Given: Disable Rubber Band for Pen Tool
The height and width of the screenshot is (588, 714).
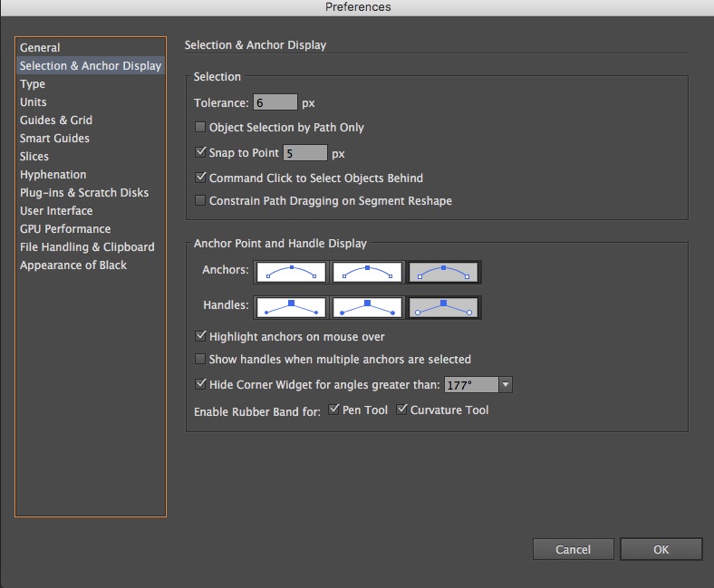Looking at the screenshot, I should (x=333, y=410).
